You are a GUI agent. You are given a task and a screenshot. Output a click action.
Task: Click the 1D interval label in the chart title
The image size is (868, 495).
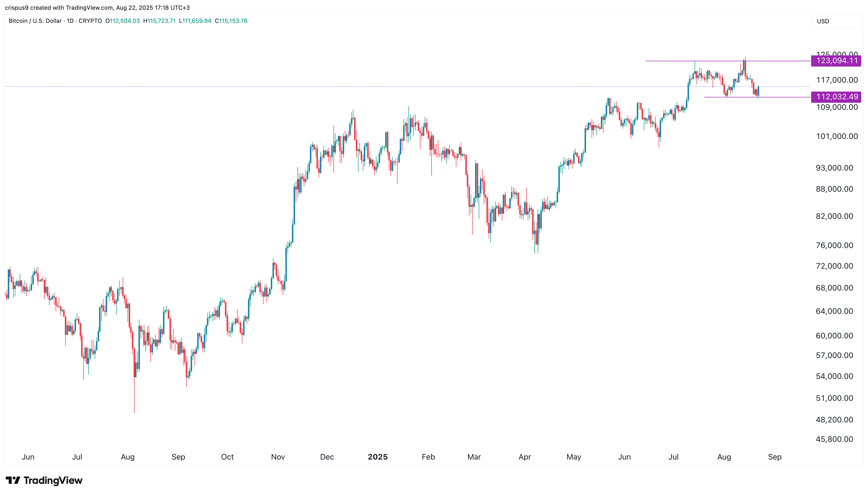pyautogui.click(x=70, y=21)
